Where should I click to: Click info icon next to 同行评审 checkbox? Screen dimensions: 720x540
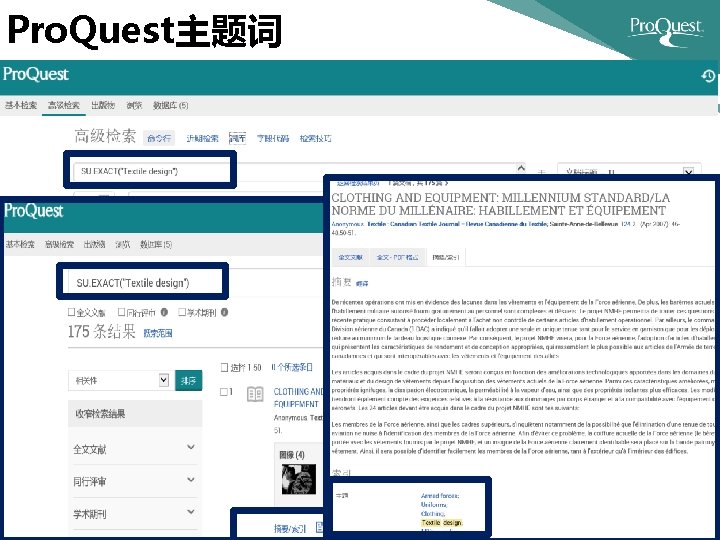click(164, 312)
